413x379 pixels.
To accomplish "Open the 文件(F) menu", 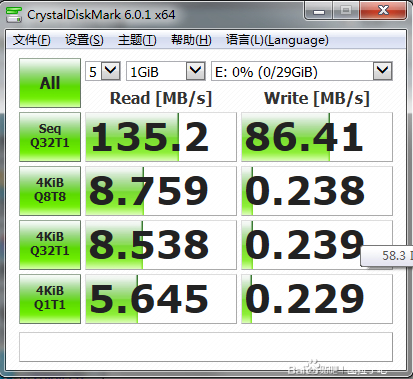I will tap(32, 40).
